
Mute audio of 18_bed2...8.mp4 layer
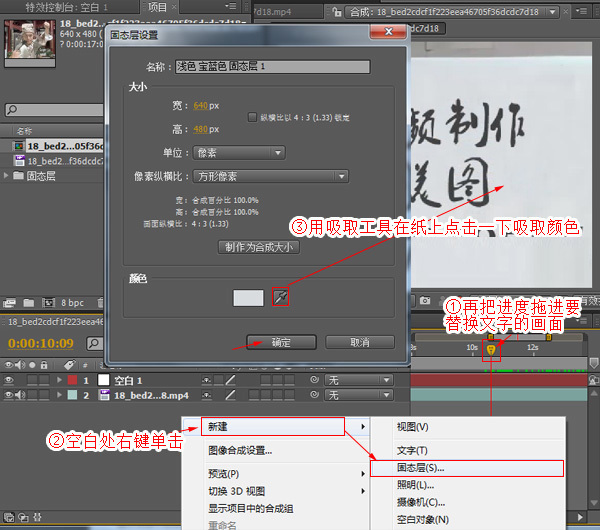click(20, 395)
